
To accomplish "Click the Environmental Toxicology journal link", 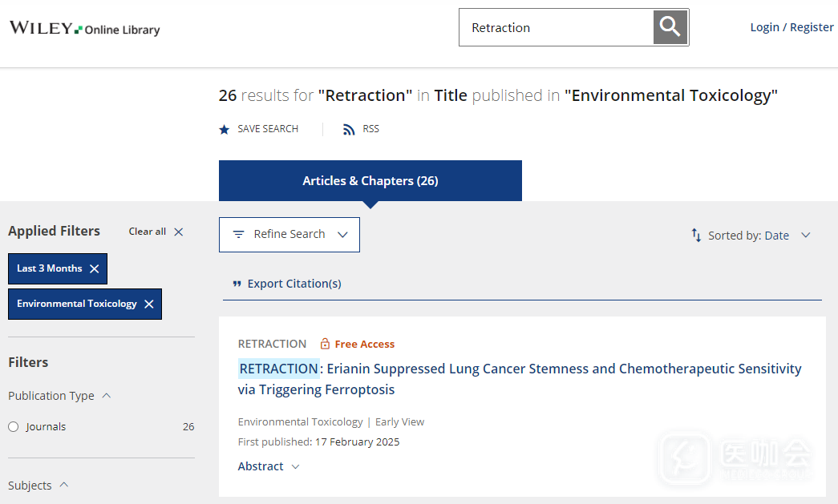I will tap(300, 421).
